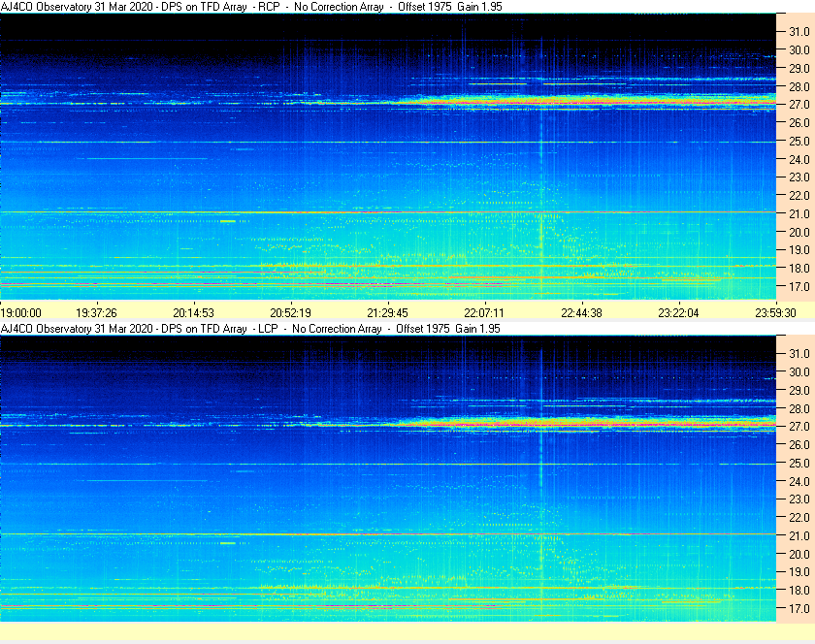Pick the 22.0 frequency label in LCP panel
This screenshot has width=815, height=644.
click(x=799, y=518)
